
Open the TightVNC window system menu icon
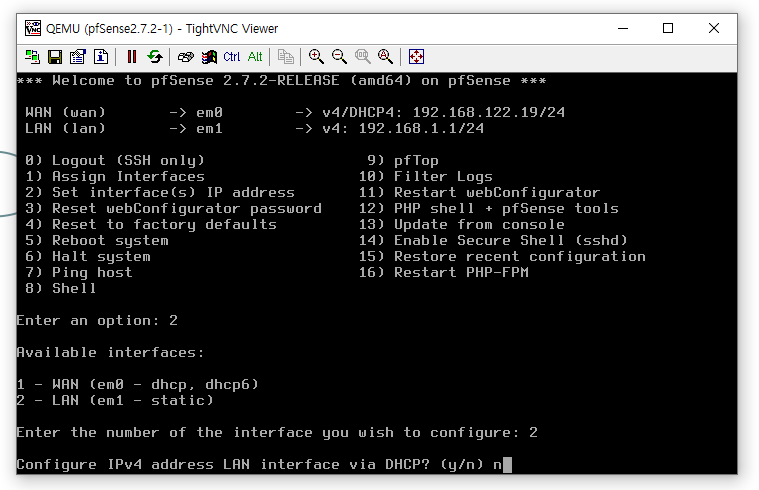coord(33,28)
